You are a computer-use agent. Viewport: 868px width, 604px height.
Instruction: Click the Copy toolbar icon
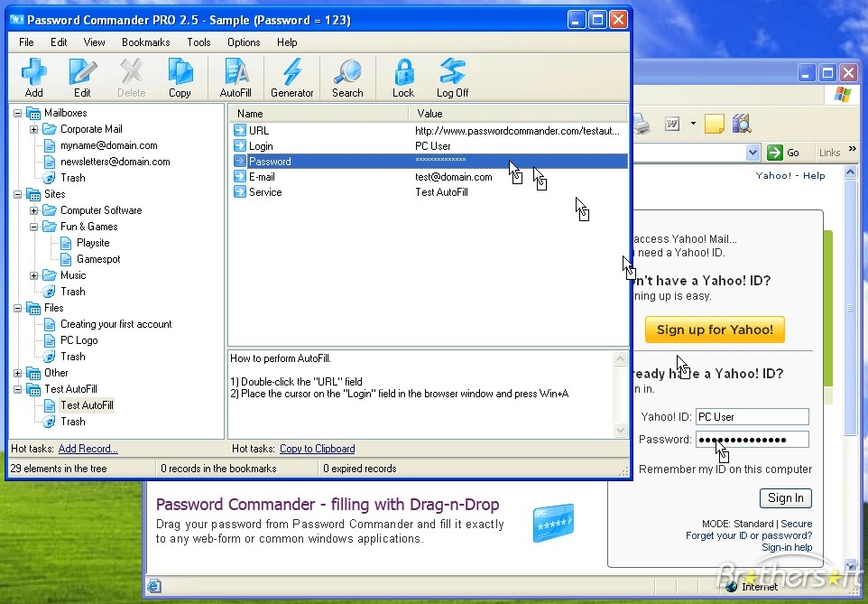point(180,72)
